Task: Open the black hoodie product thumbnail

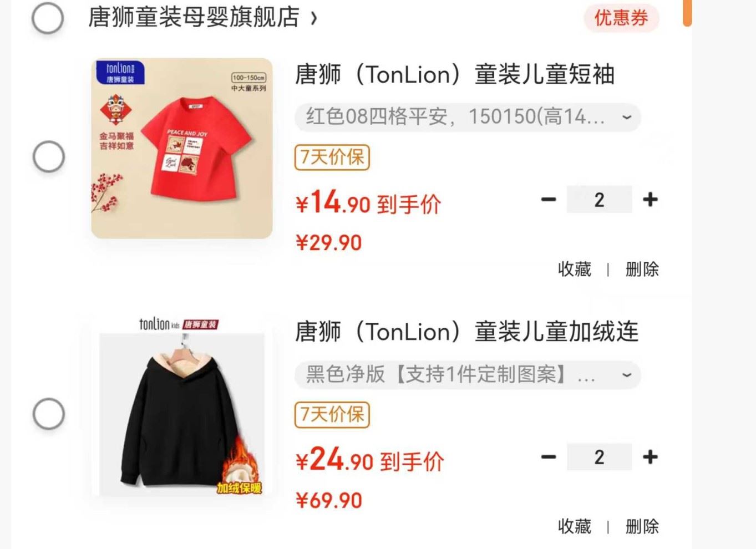Action: coord(182,406)
